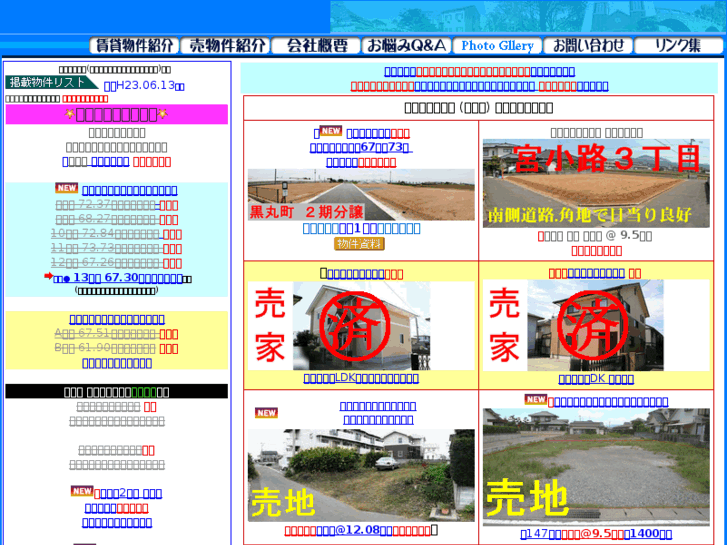
Task: Click the NEW badge at the sidebar bottom
Action: [82, 491]
